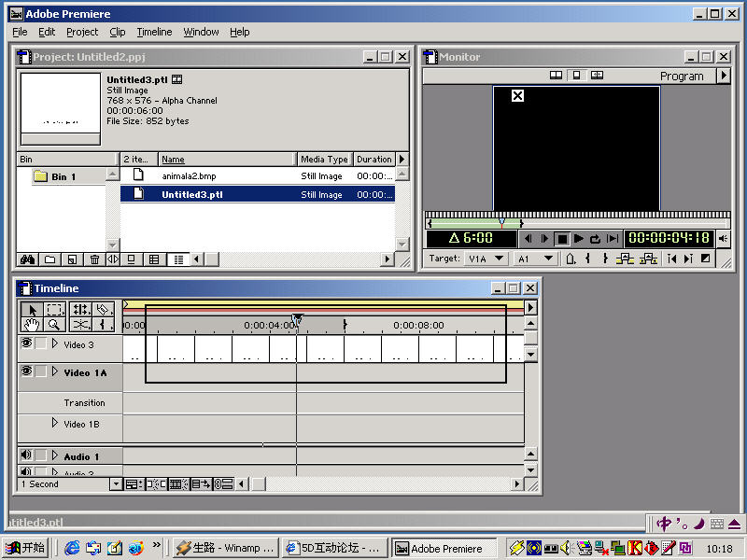Switch Project window to List View

(178, 259)
